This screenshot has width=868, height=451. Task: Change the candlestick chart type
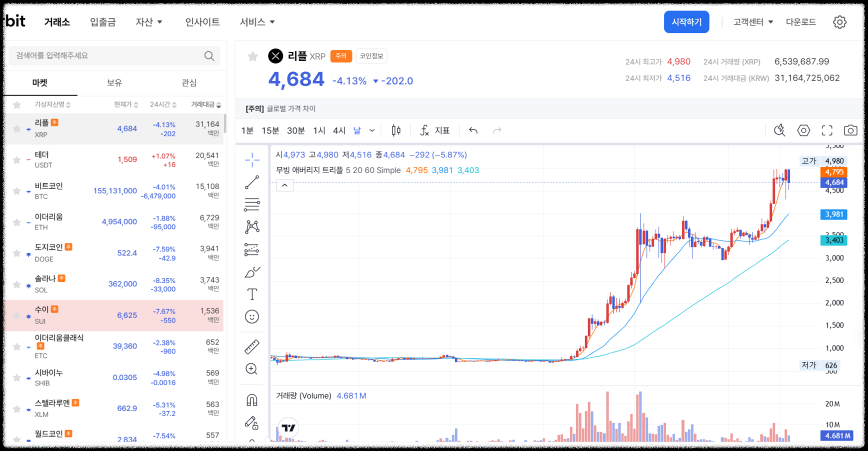pyautogui.click(x=396, y=130)
